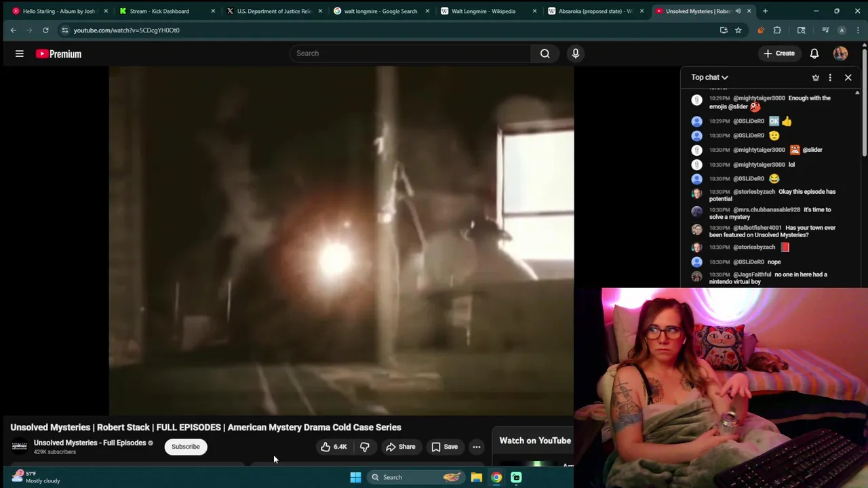The image size is (868, 488).
Task: Share the Unsolved Mysteries video
Action: [400, 447]
